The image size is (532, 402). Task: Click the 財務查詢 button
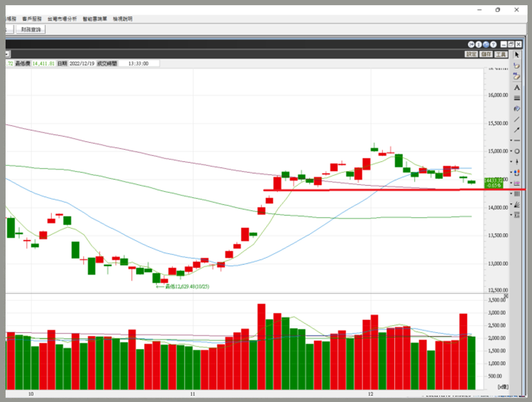click(31, 29)
